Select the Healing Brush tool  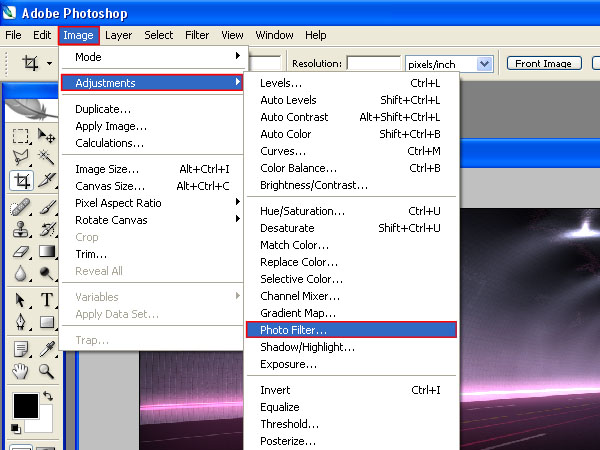point(20,208)
